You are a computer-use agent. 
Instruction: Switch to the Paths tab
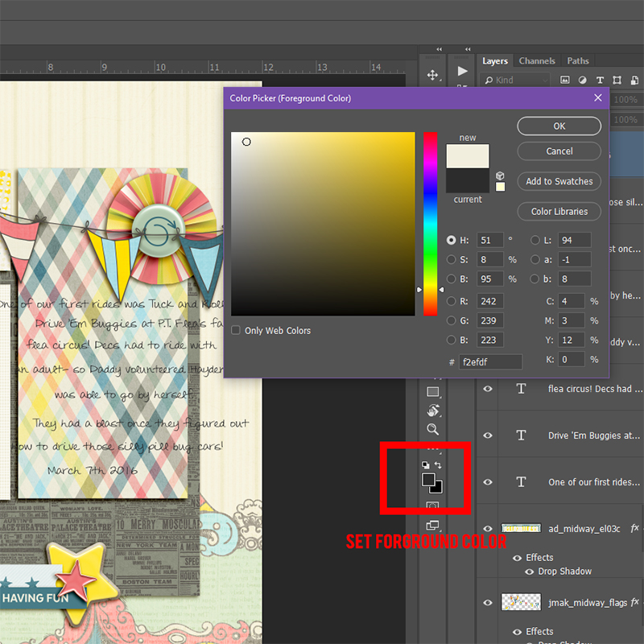tap(578, 61)
